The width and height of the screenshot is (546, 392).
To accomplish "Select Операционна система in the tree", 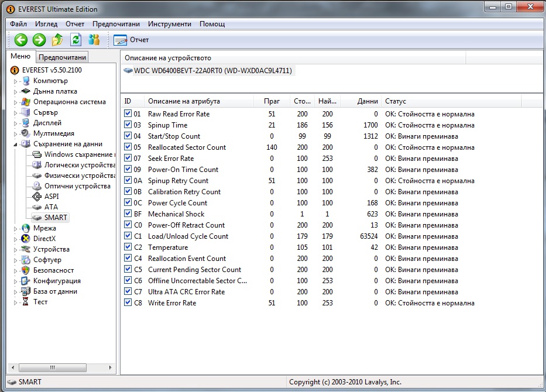I will pyautogui.click(x=69, y=102).
